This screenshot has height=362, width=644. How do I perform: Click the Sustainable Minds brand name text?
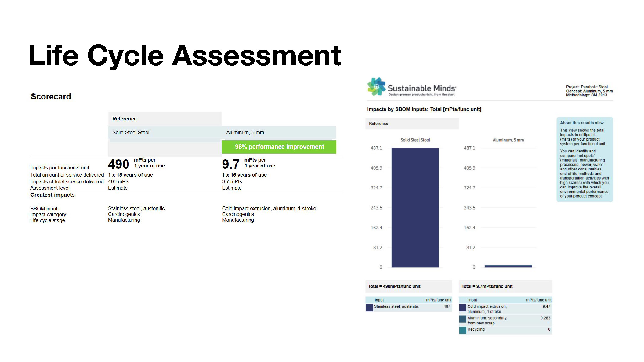tap(421, 88)
